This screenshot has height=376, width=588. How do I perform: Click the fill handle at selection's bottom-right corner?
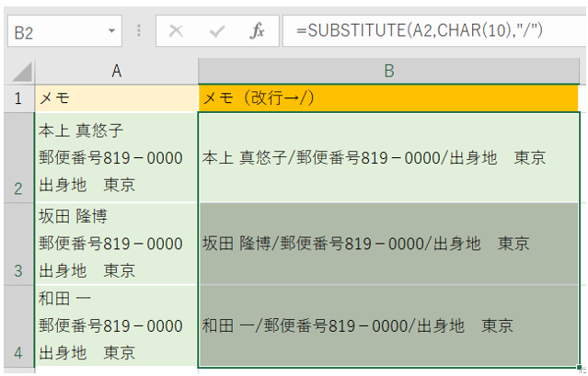[x=581, y=368]
